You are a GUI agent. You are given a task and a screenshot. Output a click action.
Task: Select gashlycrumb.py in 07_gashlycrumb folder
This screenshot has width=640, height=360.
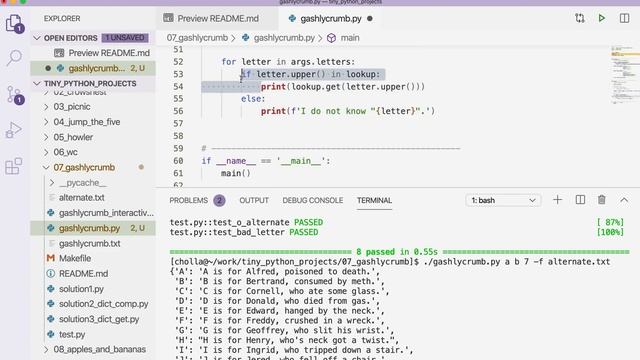pyautogui.click(x=93, y=228)
